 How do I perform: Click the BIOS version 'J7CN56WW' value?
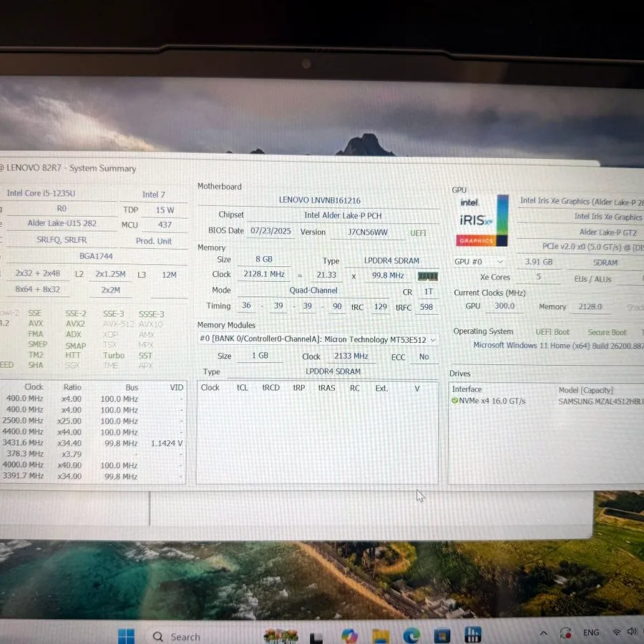(x=368, y=232)
